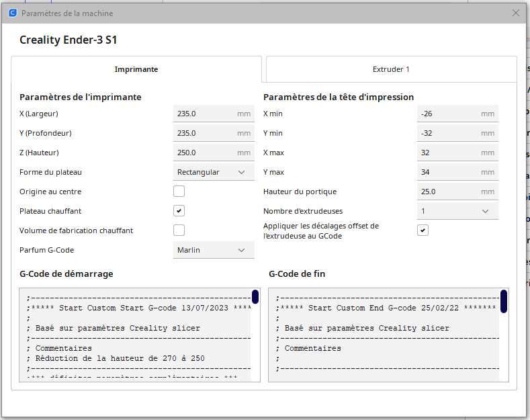
Task: Uncheck the Plateau chauffant checkbox
Action: (179, 211)
